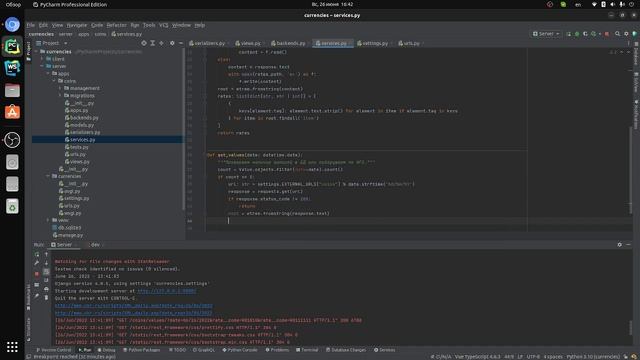Open the Problems tool window
640x360 pixels.
click(x=277, y=350)
